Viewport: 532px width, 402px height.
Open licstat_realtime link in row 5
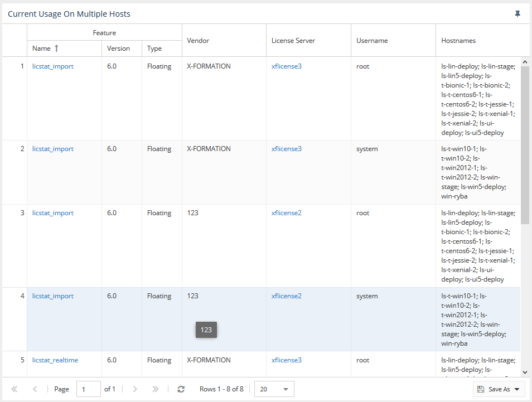(x=55, y=360)
